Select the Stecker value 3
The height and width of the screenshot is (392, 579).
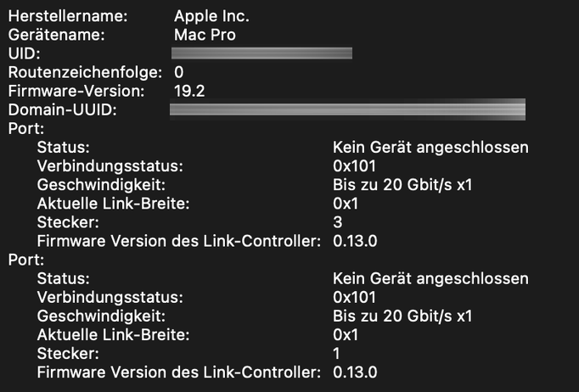click(x=338, y=222)
